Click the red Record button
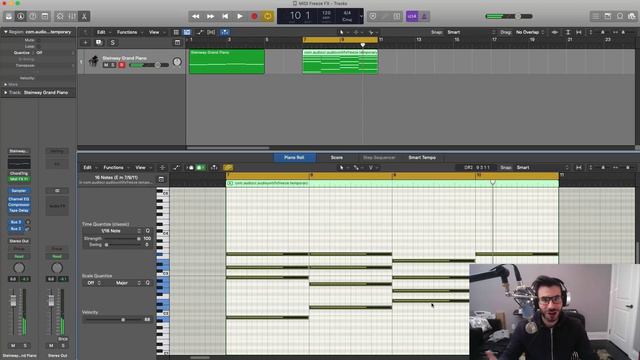 click(254, 16)
